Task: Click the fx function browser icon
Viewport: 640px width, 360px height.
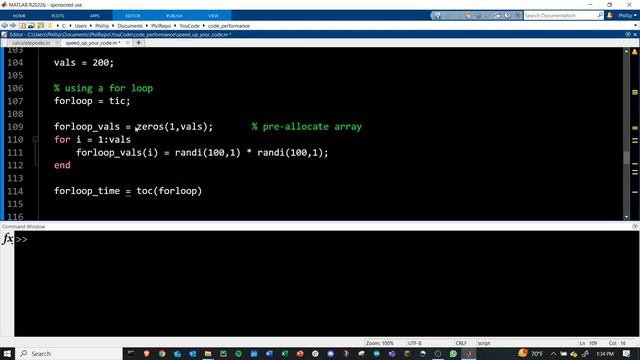Action: [7, 238]
